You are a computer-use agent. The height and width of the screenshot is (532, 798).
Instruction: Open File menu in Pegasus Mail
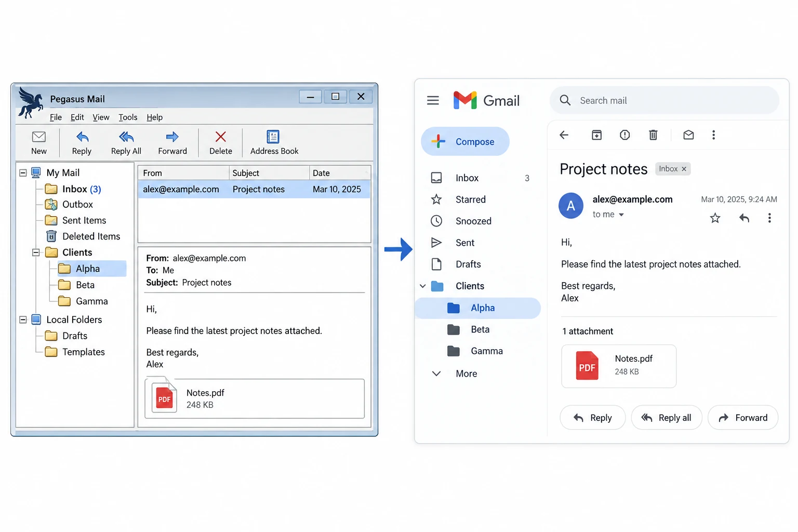(x=56, y=117)
